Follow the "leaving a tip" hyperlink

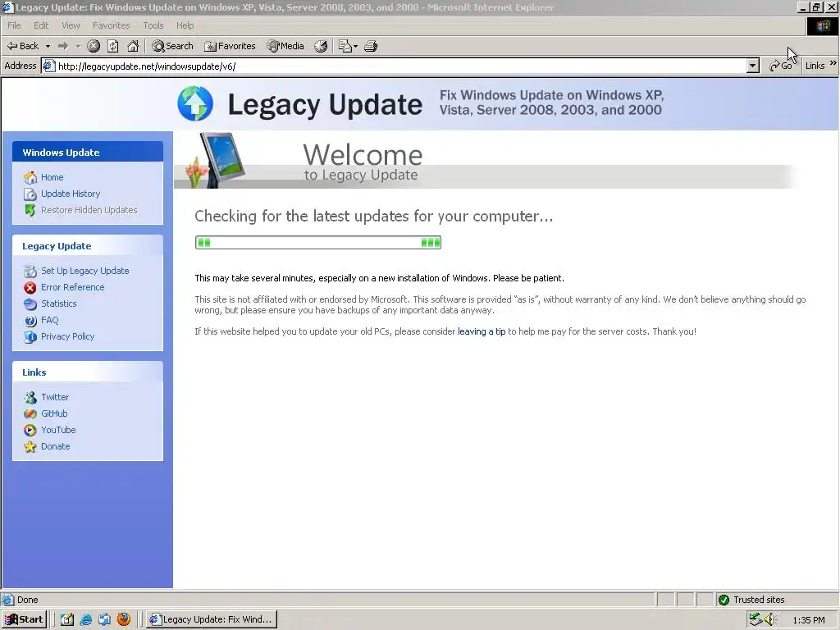pos(482,331)
